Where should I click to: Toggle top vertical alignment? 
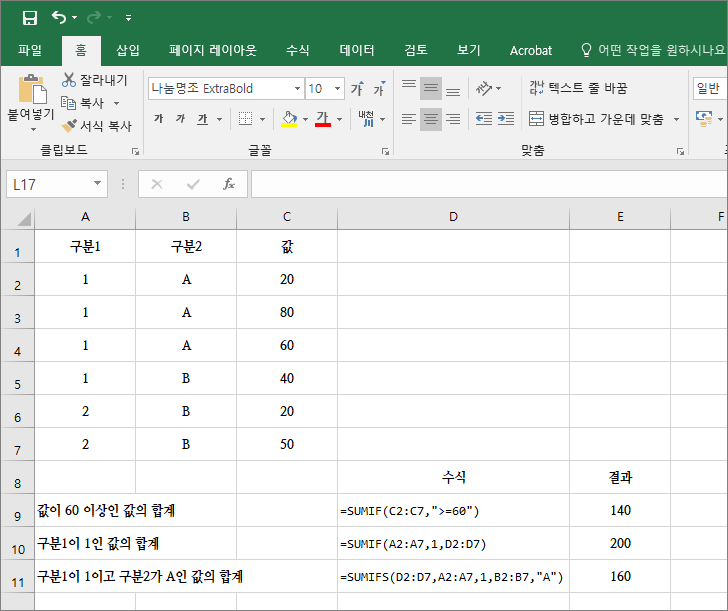click(409, 87)
